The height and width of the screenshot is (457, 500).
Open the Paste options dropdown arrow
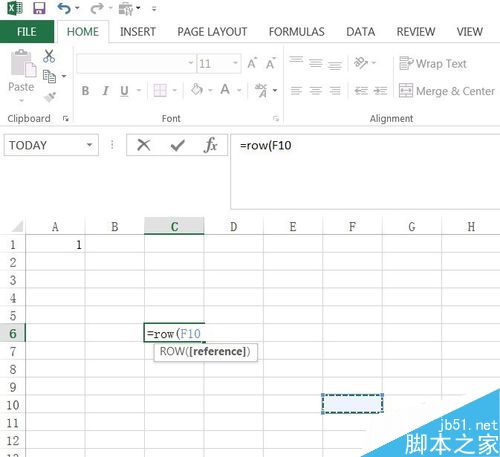(21, 101)
